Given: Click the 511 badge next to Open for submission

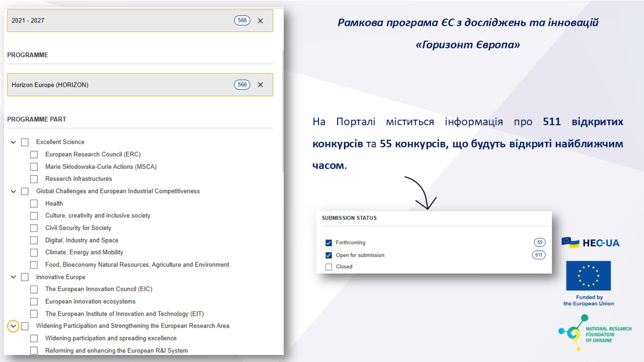Looking at the screenshot, I should click(x=538, y=255).
